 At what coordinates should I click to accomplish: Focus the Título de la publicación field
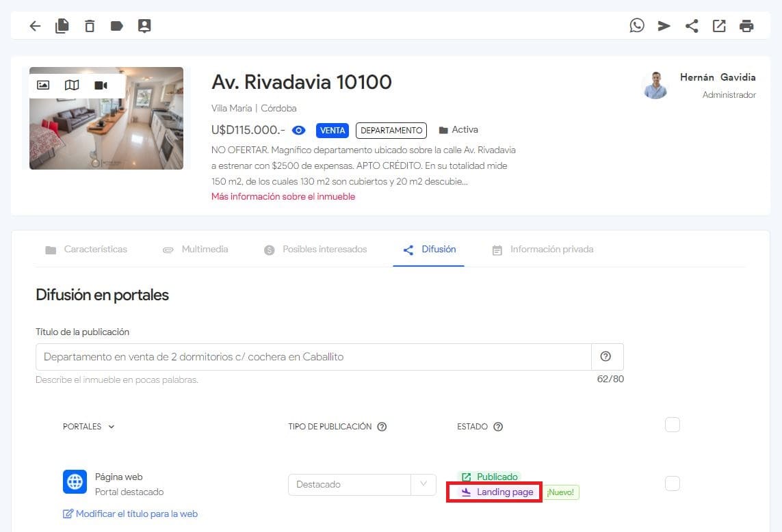click(314, 357)
